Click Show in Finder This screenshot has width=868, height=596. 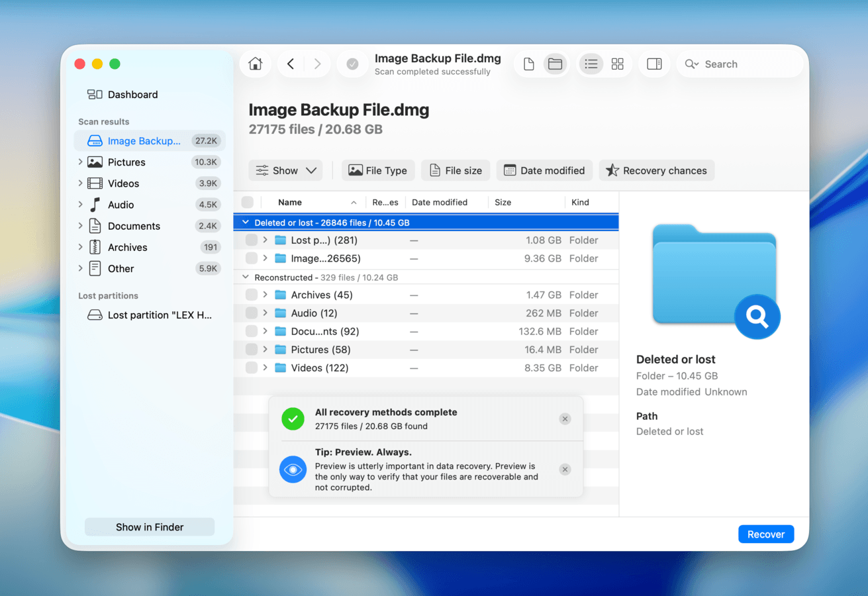tap(149, 526)
